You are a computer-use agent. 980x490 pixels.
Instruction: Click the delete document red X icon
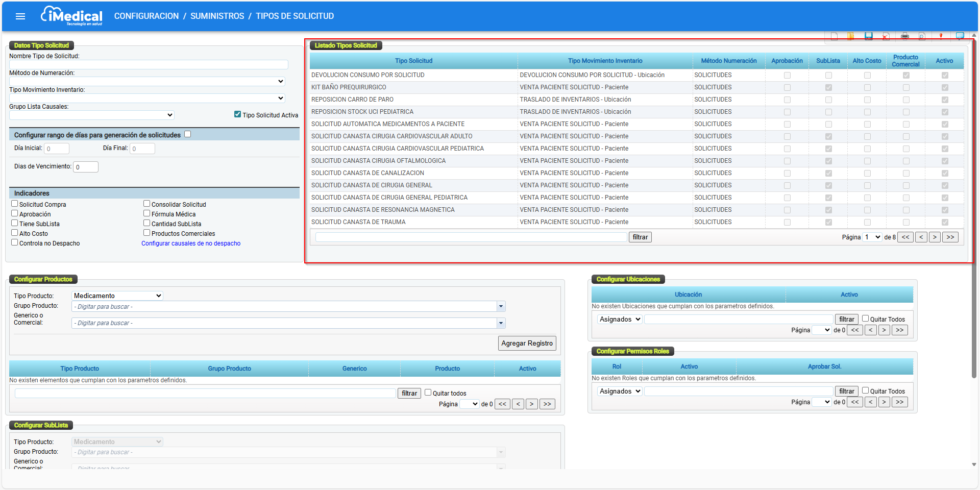pos(886,36)
